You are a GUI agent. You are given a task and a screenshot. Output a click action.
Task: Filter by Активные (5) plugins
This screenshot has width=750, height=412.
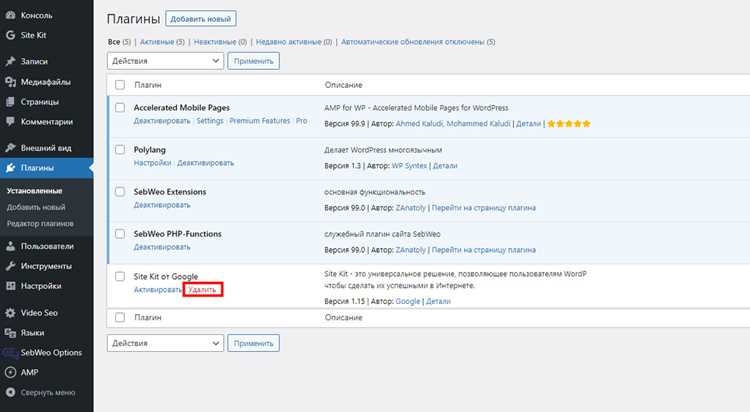(162, 42)
